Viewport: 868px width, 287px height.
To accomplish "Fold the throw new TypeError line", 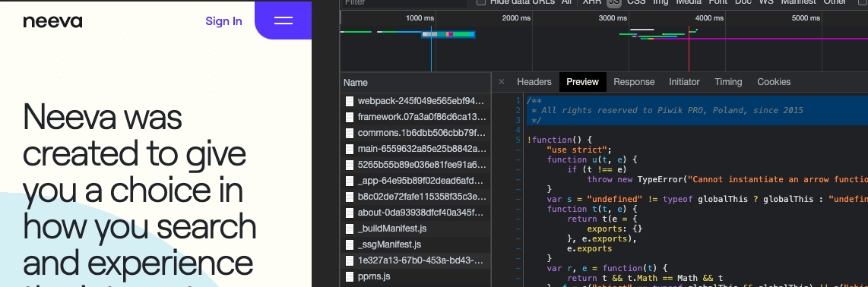I will pos(518,180).
